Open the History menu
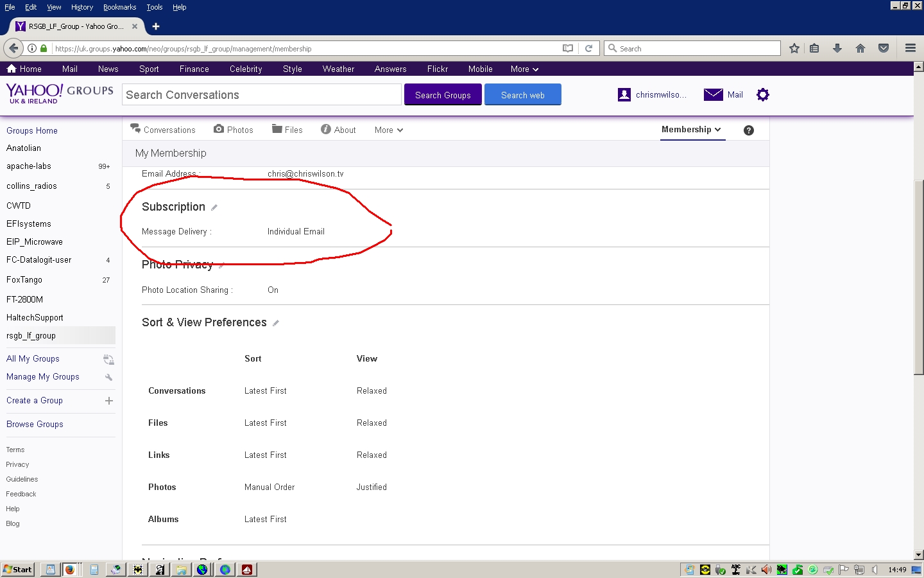The width and height of the screenshot is (924, 578). 82,7
